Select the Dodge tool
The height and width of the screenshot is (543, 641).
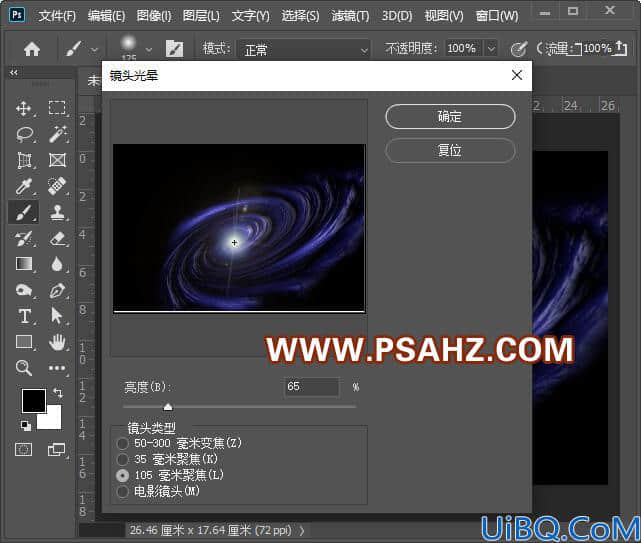coord(24,290)
